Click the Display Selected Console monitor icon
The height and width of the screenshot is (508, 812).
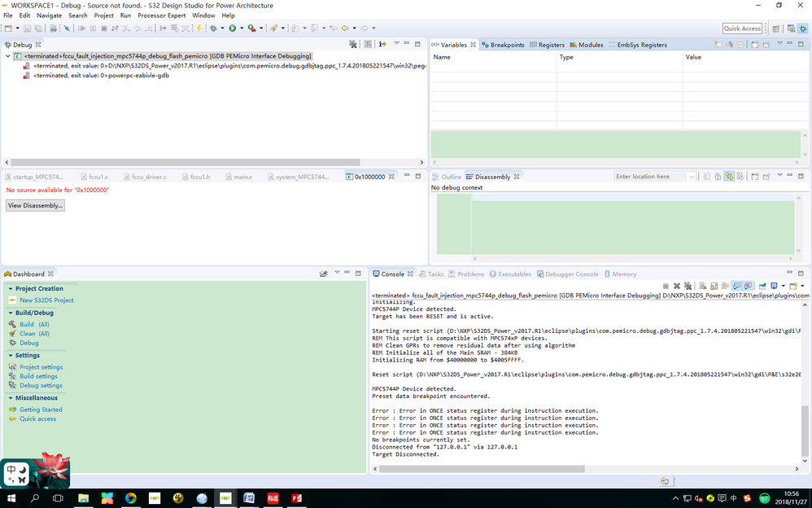coord(774,286)
